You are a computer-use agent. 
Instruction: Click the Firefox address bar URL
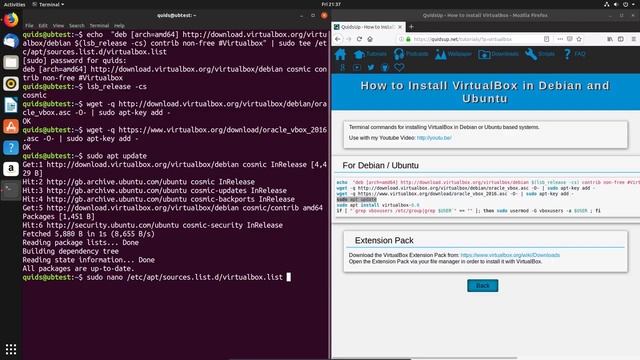pos(462,39)
